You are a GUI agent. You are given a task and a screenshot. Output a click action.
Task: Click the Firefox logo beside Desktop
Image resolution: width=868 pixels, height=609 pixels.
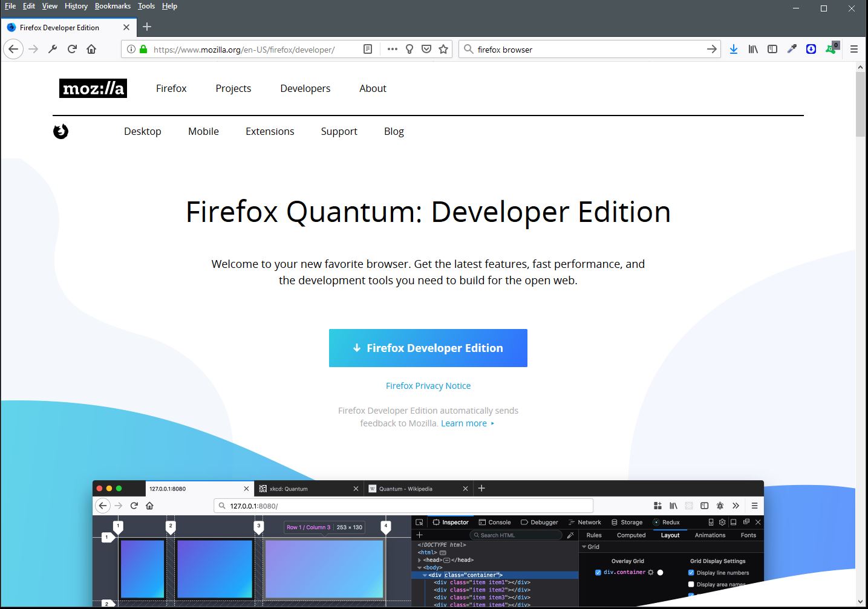(x=60, y=131)
